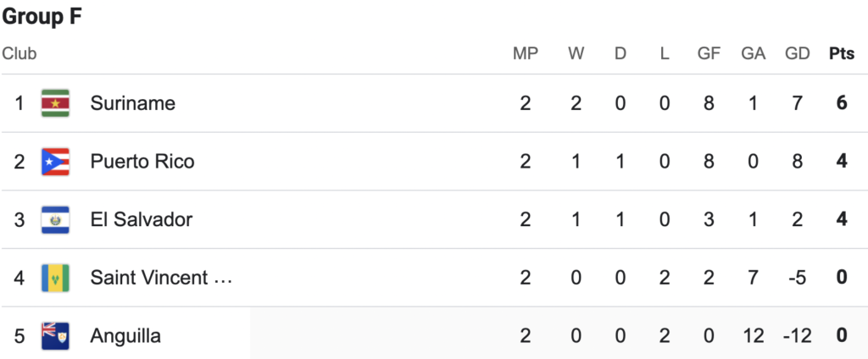Click the Suriname flag icon
Viewport: 868px width, 359px height.
coord(55,103)
